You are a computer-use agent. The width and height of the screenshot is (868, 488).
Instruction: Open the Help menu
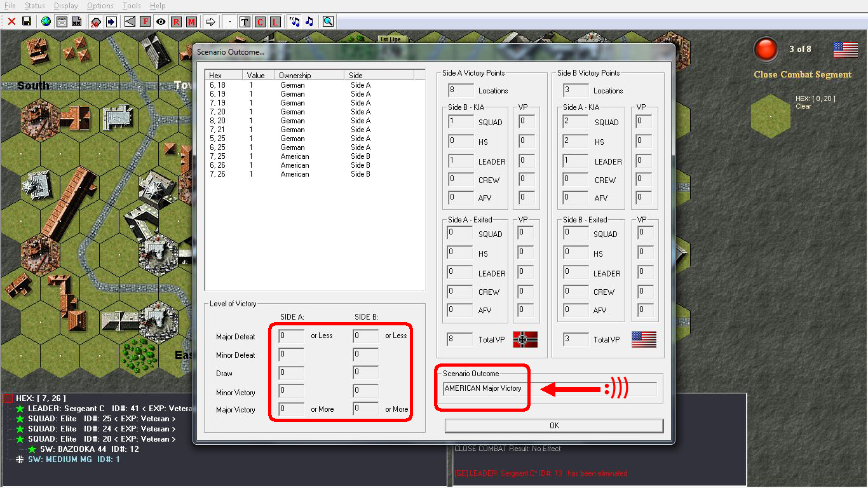pyautogui.click(x=158, y=6)
